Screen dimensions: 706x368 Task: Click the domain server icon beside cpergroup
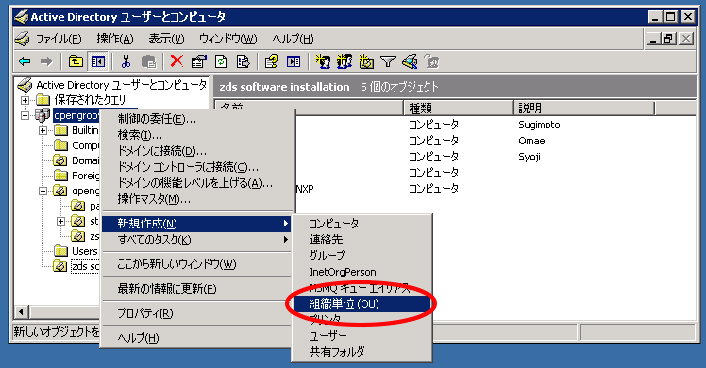(x=42, y=115)
